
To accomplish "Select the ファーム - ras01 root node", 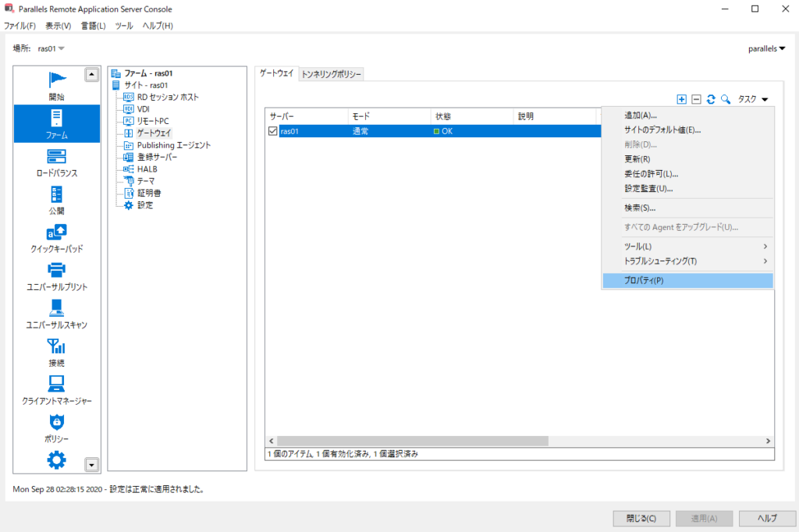I will [147, 73].
